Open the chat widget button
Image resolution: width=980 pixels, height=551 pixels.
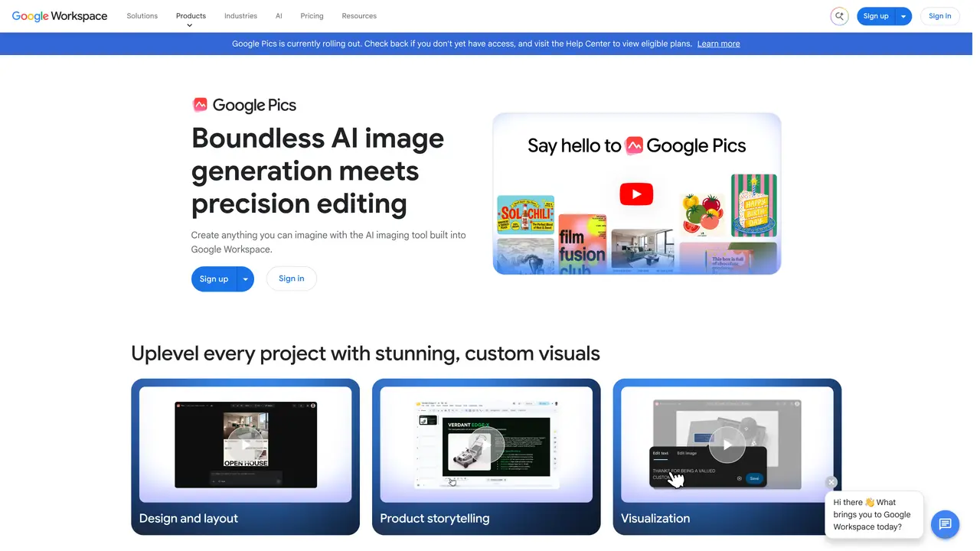(945, 524)
